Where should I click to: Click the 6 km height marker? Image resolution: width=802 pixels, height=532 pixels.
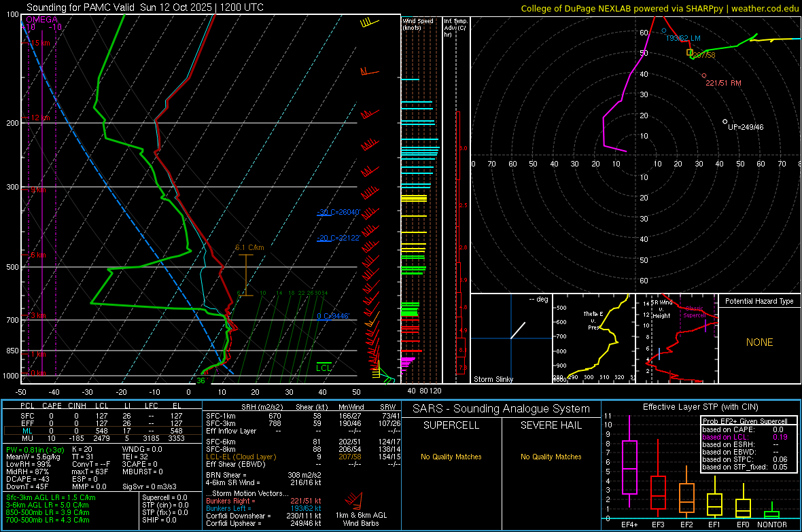(38, 255)
